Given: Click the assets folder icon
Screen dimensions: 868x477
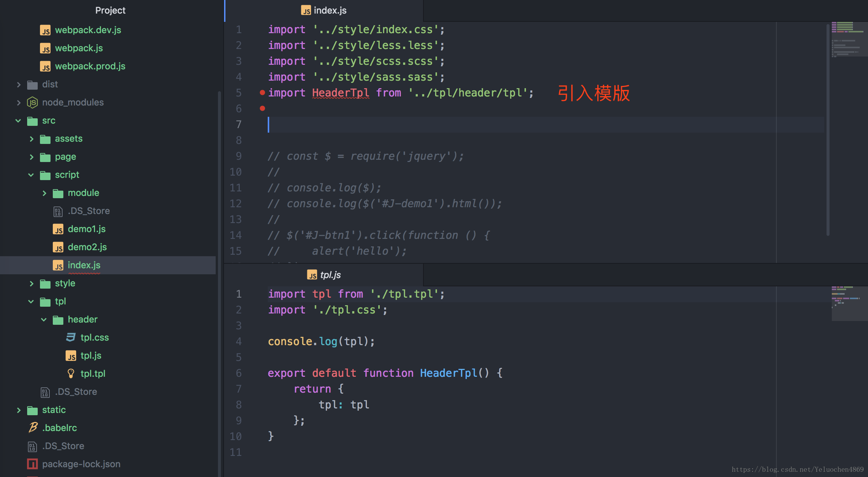Looking at the screenshot, I should (45, 139).
